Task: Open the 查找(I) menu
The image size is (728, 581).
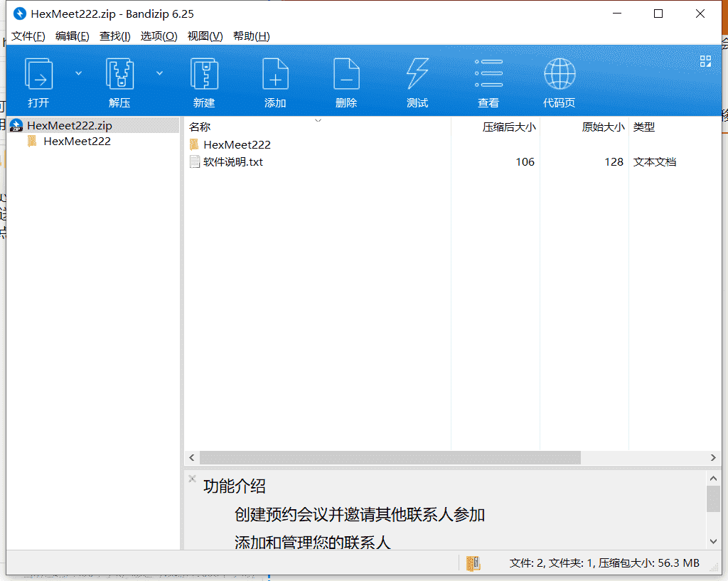Action: point(114,36)
